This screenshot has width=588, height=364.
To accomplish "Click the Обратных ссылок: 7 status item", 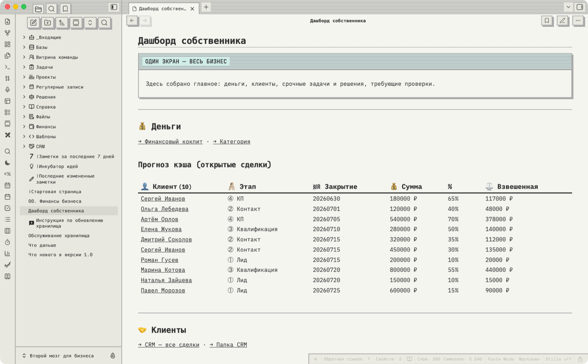I will [x=347, y=359].
